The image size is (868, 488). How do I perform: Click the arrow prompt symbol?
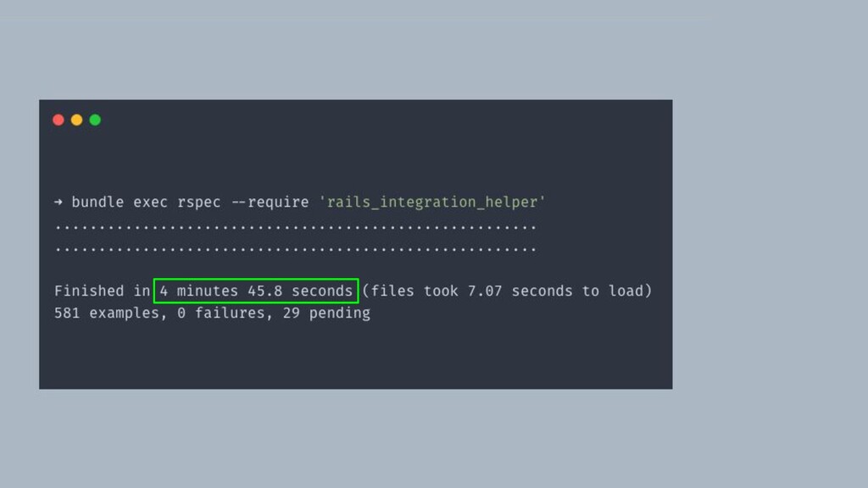58,202
